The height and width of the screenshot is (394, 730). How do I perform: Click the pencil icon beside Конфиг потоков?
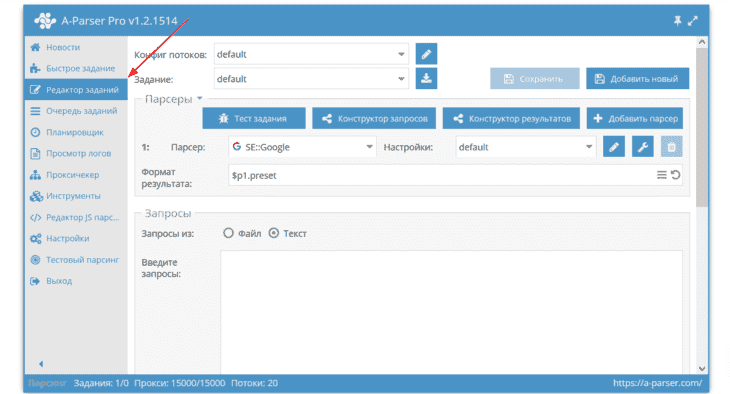pyautogui.click(x=426, y=54)
